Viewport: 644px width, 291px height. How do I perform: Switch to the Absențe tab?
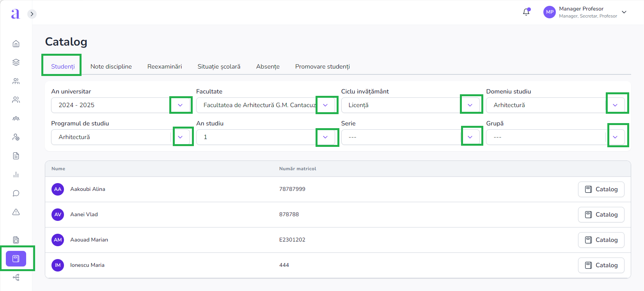(268, 67)
